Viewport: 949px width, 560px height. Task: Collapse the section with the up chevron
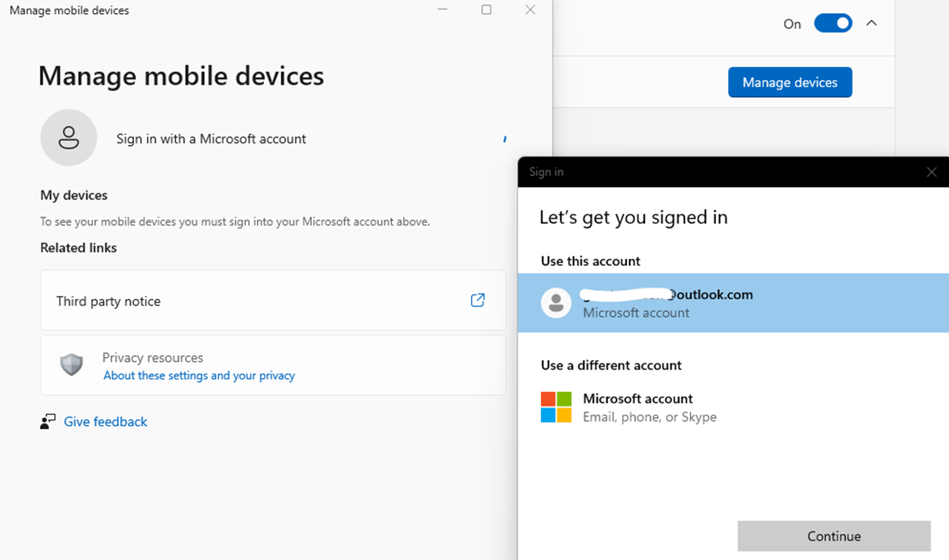coord(872,23)
